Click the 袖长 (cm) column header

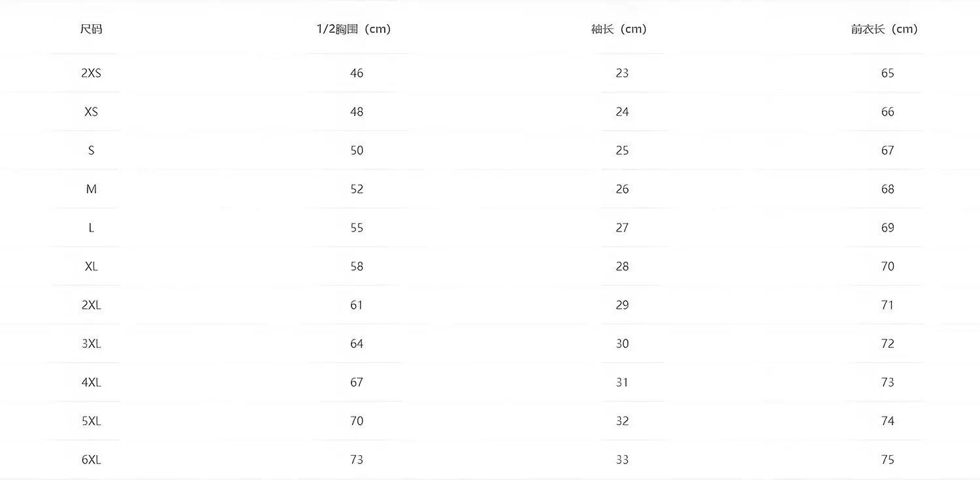coord(619,29)
